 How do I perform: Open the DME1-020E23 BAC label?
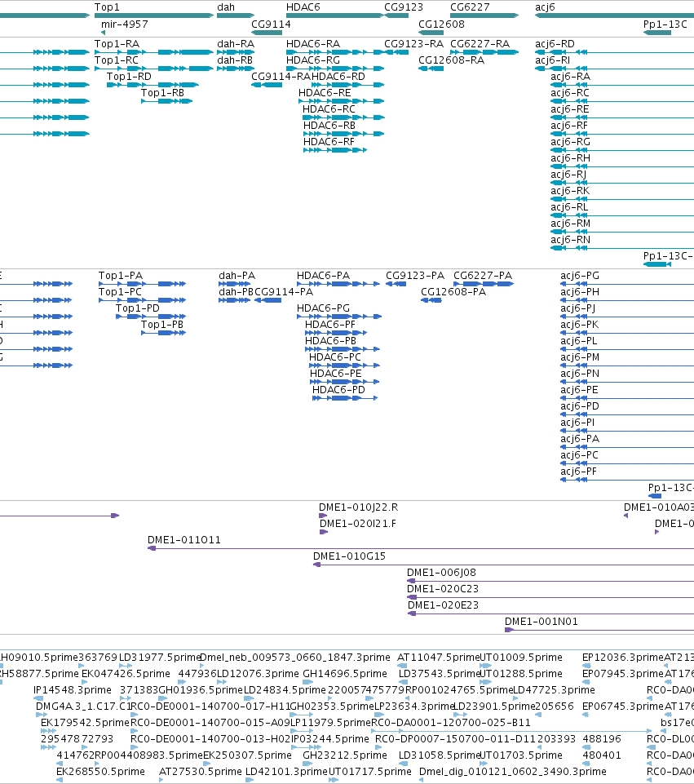coord(443,605)
